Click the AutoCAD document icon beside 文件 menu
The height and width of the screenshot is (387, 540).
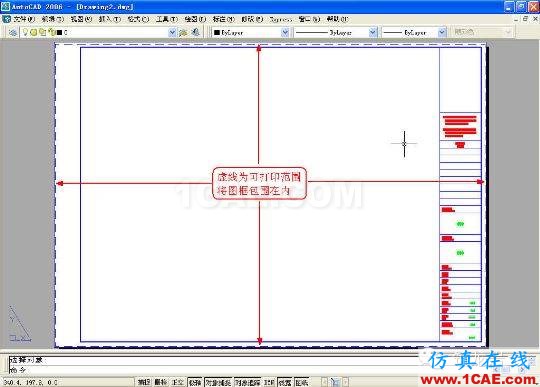click(x=6, y=19)
